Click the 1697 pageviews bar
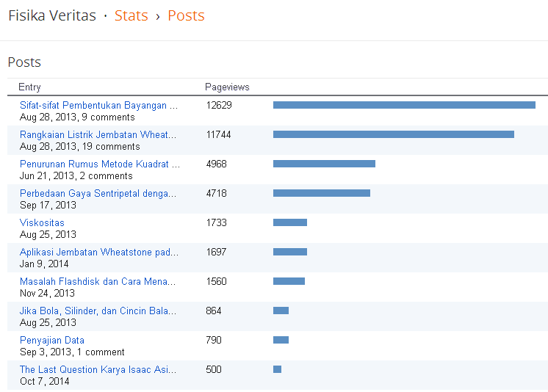548x392 pixels. 290,252
